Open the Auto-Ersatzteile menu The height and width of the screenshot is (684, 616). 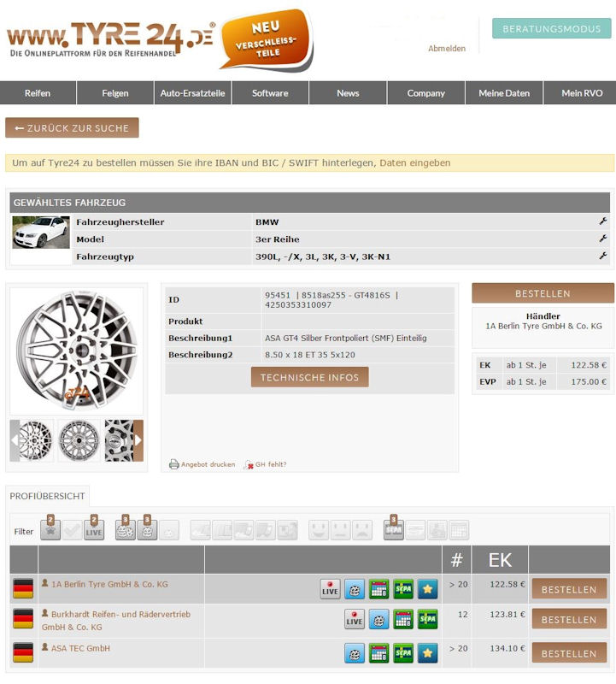click(193, 93)
